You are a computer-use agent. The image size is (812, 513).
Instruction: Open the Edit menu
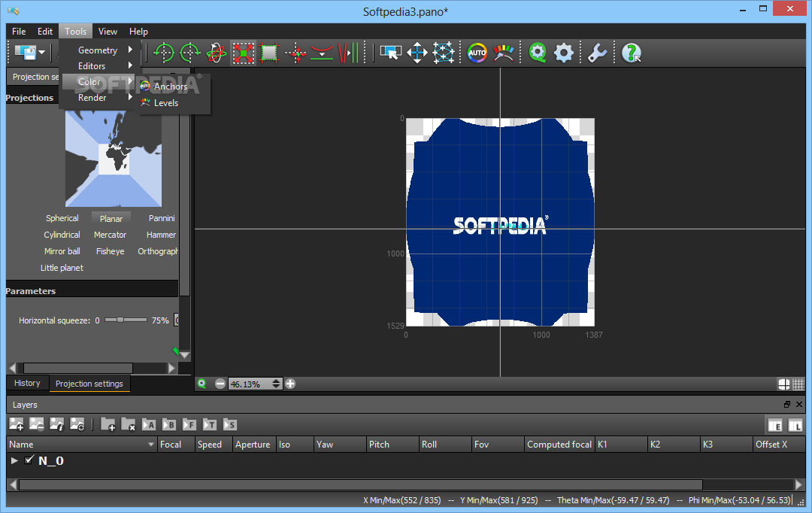[x=45, y=31]
